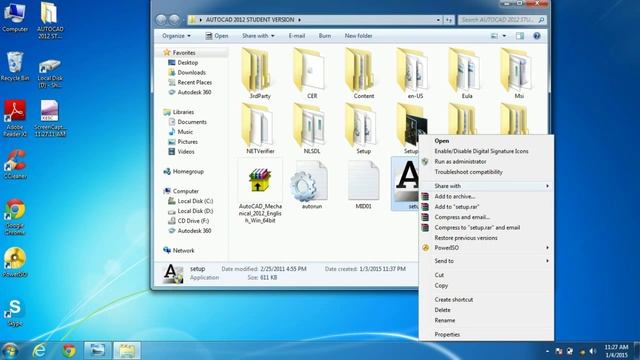Toggle the preview pane button
The image size is (640, 360).
pos(520,36)
